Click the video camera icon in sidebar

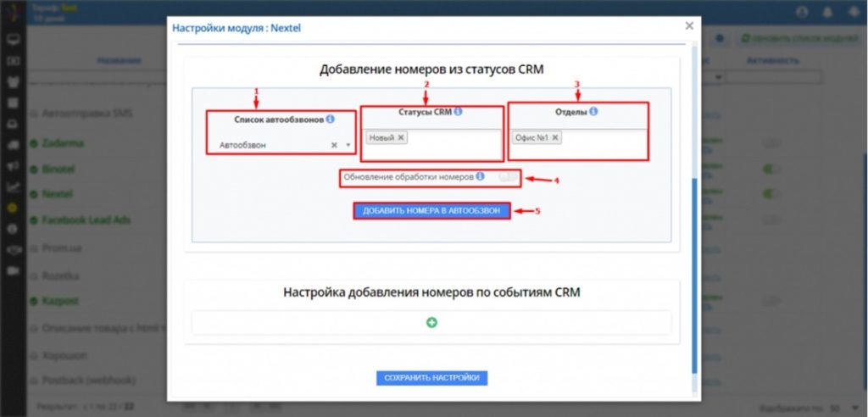(14, 271)
